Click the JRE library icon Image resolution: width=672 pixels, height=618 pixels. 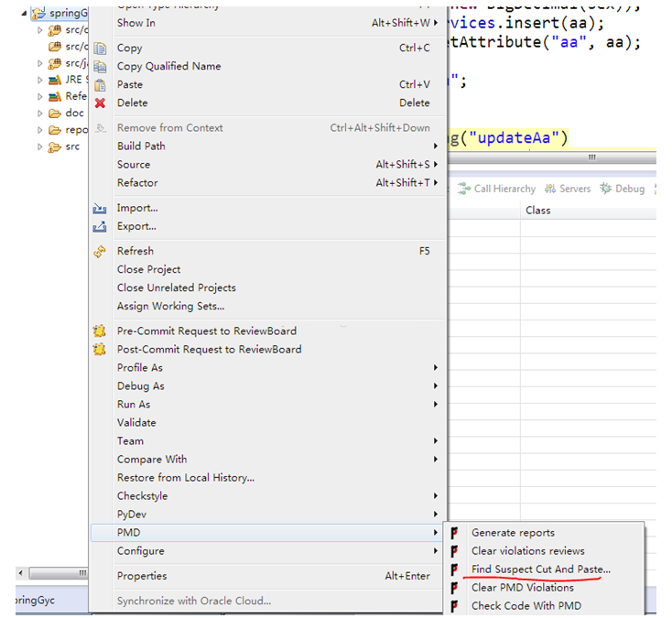point(54,80)
